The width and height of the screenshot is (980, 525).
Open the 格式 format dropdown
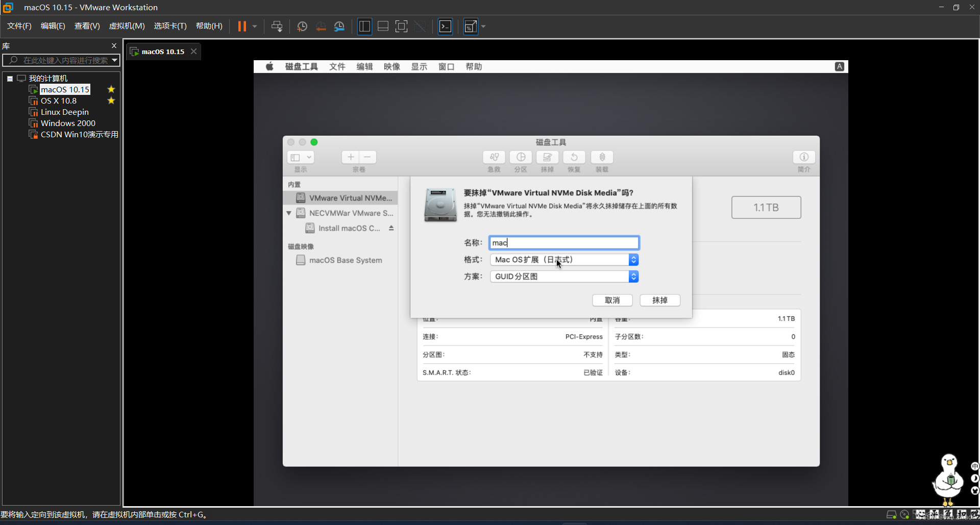point(564,260)
